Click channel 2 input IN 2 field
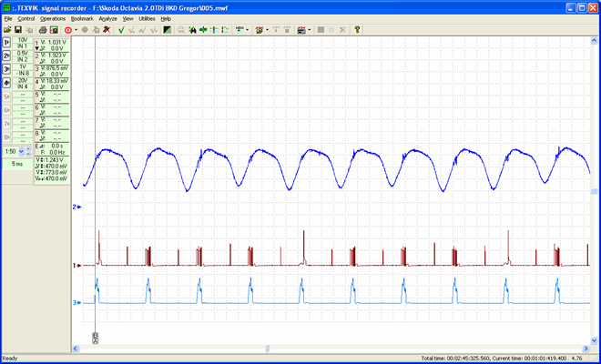The width and height of the screenshot is (601, 364). point(23,59)
